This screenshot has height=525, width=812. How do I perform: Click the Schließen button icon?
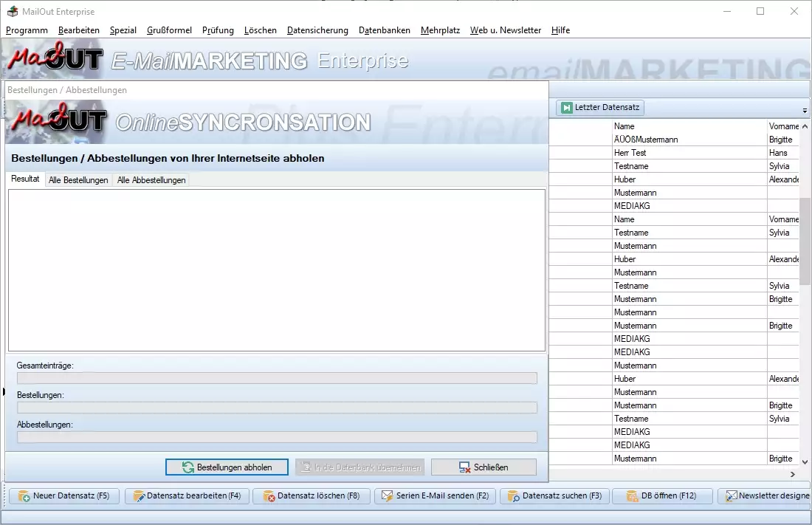464,467
